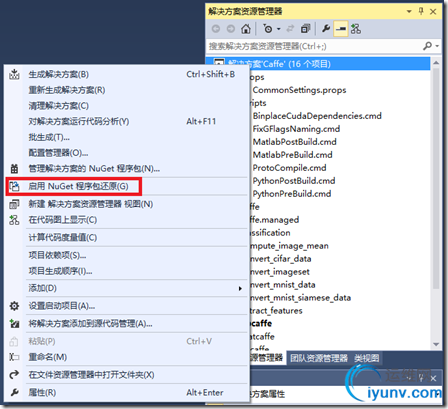This screenshot has width=448, height=409.
Task: Click the wrench icon beside 属性(R)
Action: click(x=14, y=392)
